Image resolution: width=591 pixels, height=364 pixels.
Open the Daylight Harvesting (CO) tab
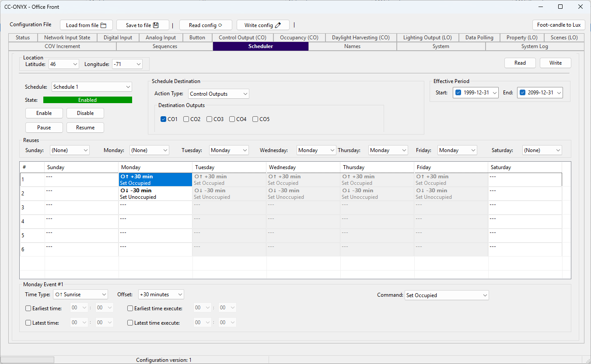(360, 38)
